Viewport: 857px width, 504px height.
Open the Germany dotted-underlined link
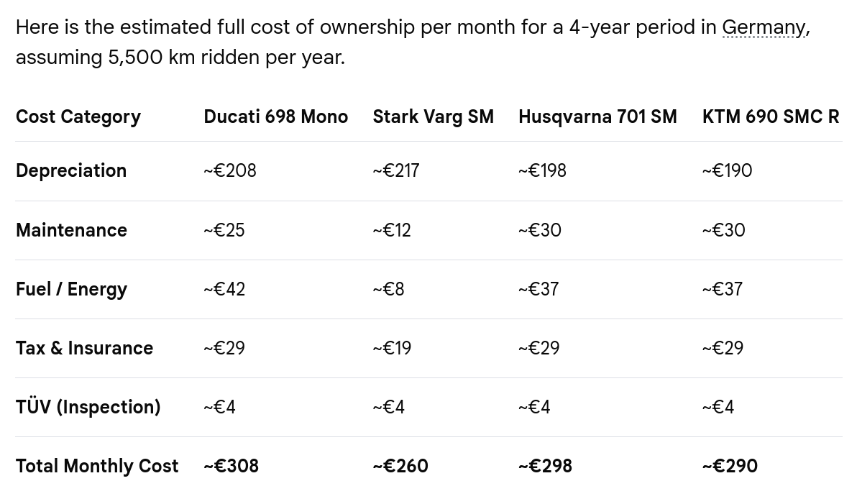pos(764,27)
